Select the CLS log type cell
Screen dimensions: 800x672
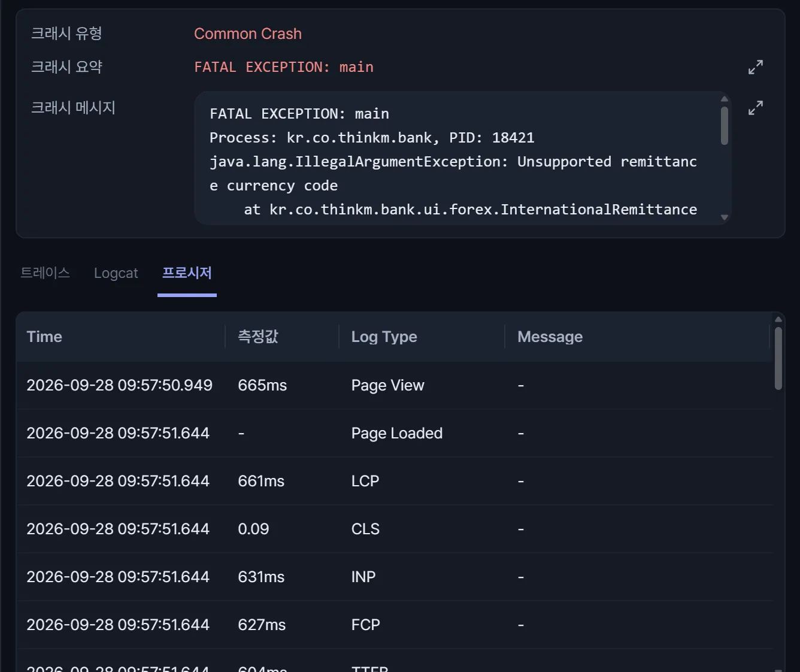tap(365, 529)
